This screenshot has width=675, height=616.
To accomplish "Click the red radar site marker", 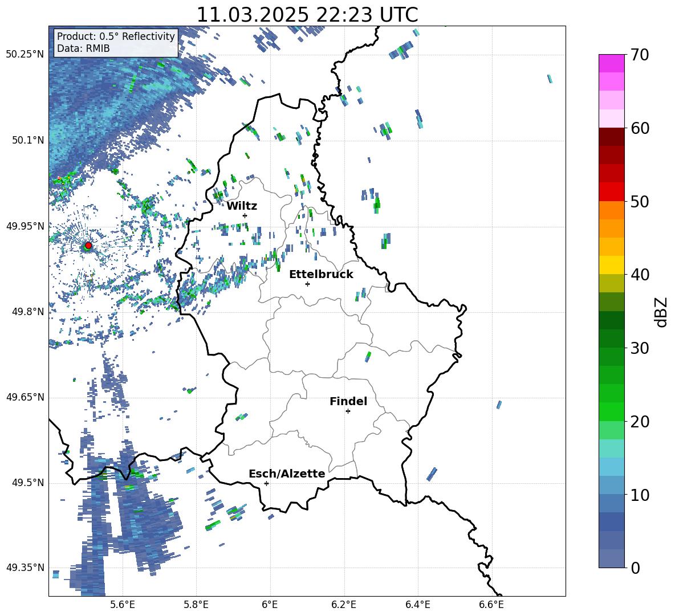I will (88, 246).
